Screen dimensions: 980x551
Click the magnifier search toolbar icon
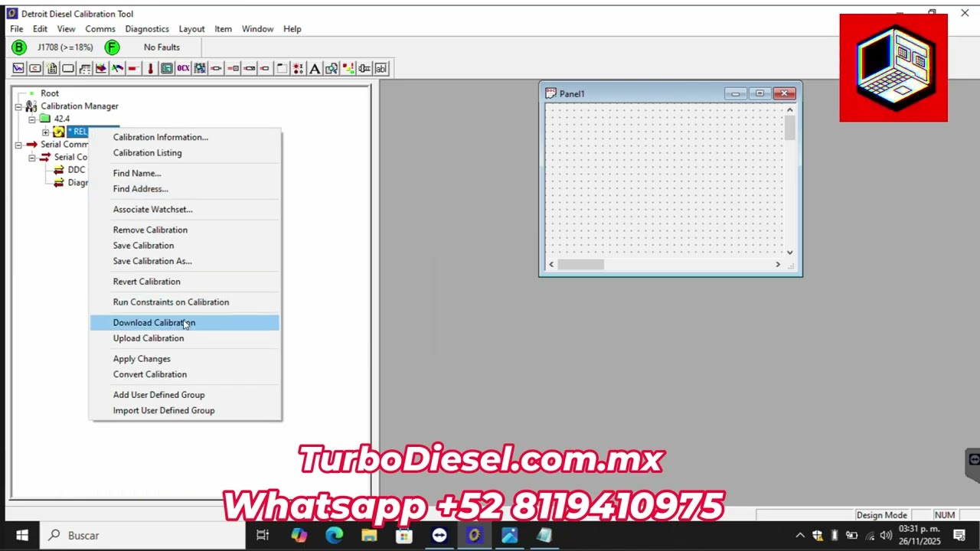tap(332, 68)
